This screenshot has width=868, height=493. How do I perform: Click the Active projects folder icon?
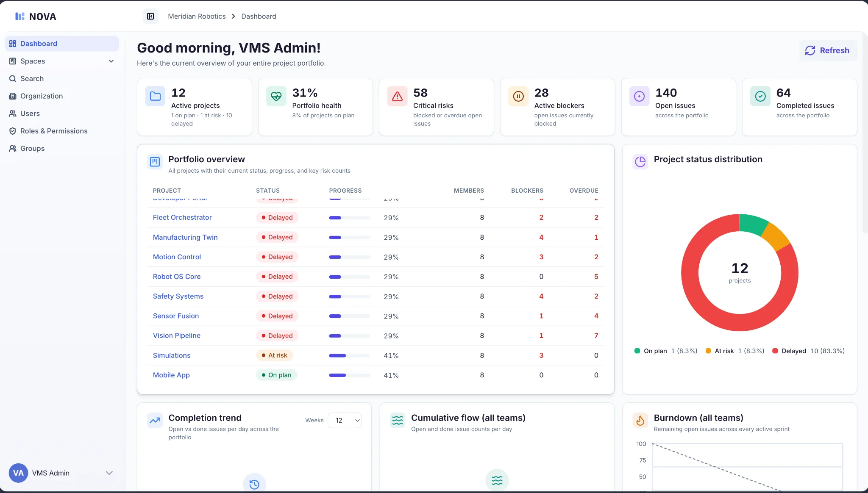[156, 96]
